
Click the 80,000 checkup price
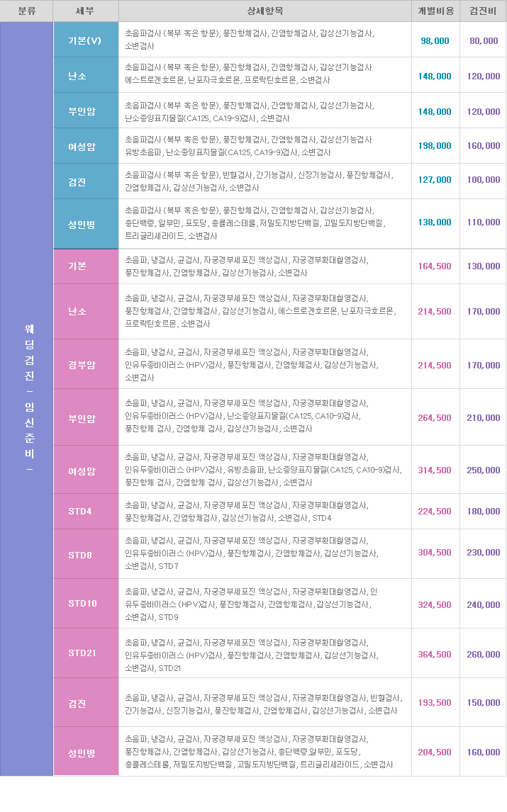coord(483,41)
